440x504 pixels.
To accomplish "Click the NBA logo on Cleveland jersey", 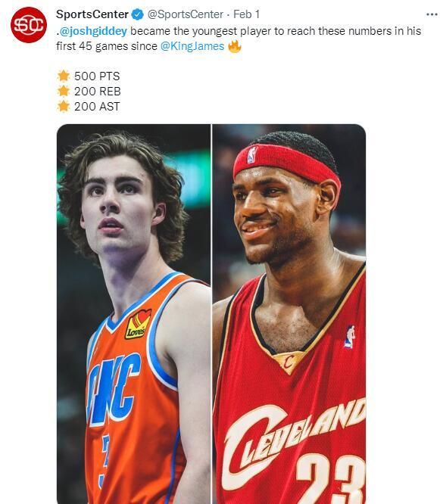I will [x=350, y=337].
